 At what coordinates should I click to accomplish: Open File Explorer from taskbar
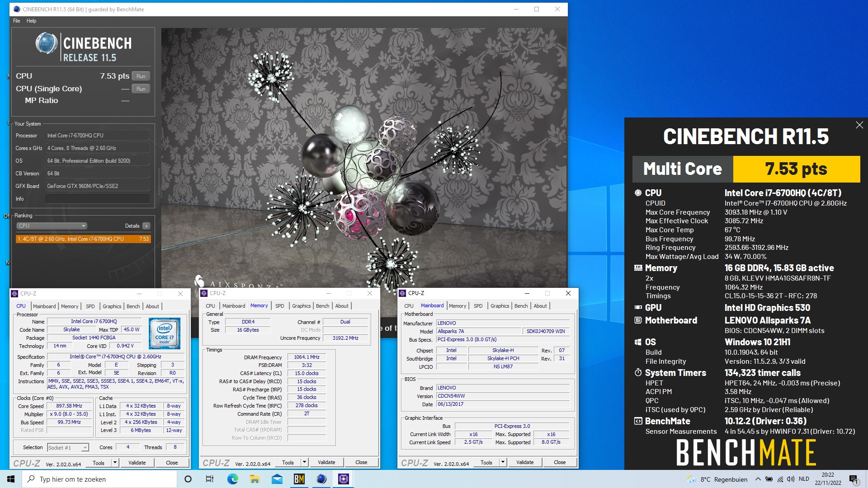tap(255, 479)
